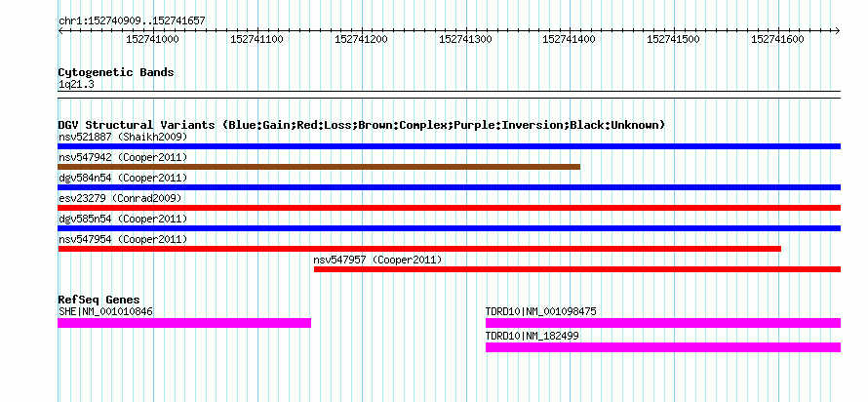Click the magenta bar of TDRD10 NM_182499
This screenshot has width=868, height=402.
(x=663, y=347)
